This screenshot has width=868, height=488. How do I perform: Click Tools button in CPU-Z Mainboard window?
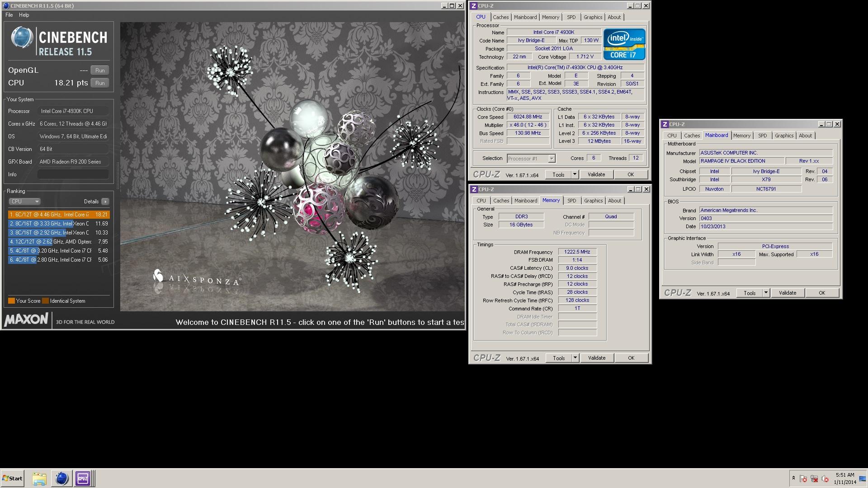point(750,293)
